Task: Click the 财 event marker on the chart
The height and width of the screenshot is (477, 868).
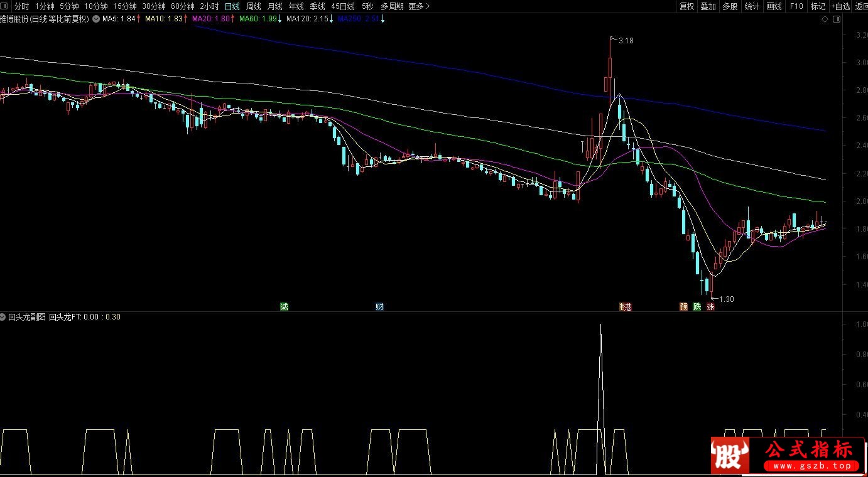Action: tap(379, 307)
